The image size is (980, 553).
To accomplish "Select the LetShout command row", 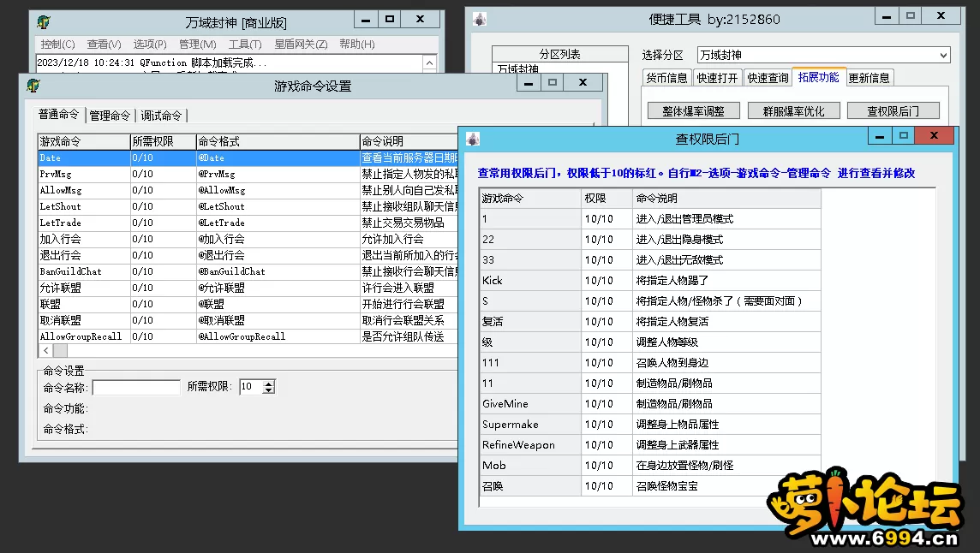I will coord(248,207).
